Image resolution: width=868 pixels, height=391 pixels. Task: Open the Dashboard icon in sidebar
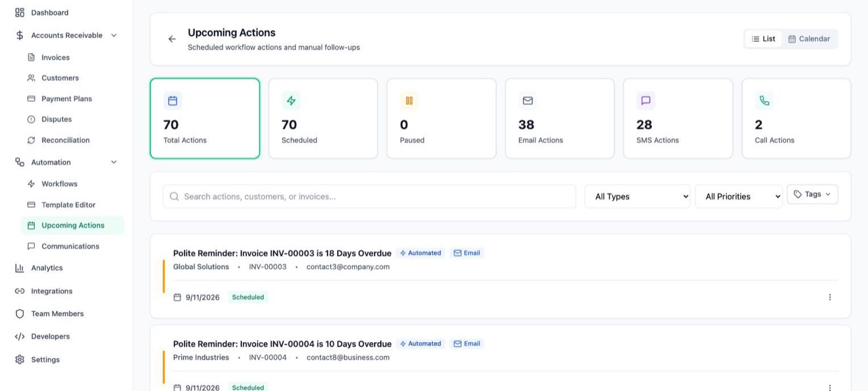[20, 12]
